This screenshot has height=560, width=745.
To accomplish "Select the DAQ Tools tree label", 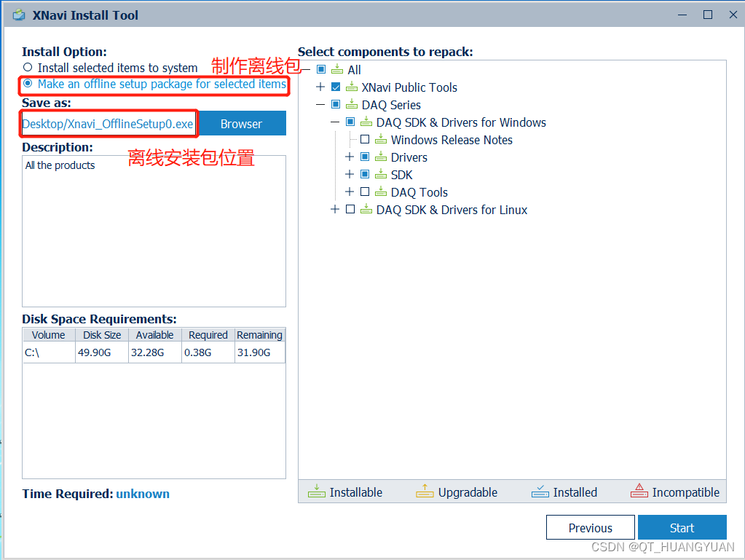I will pos(419,192).
